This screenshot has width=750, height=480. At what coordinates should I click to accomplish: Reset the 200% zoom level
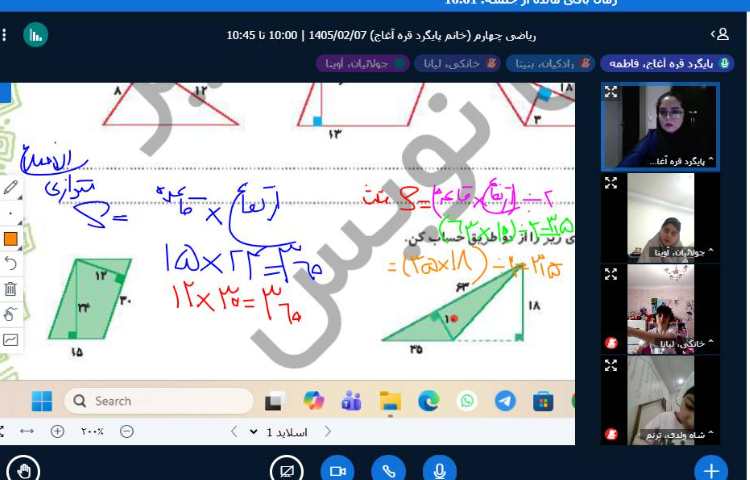coord(92,431)
